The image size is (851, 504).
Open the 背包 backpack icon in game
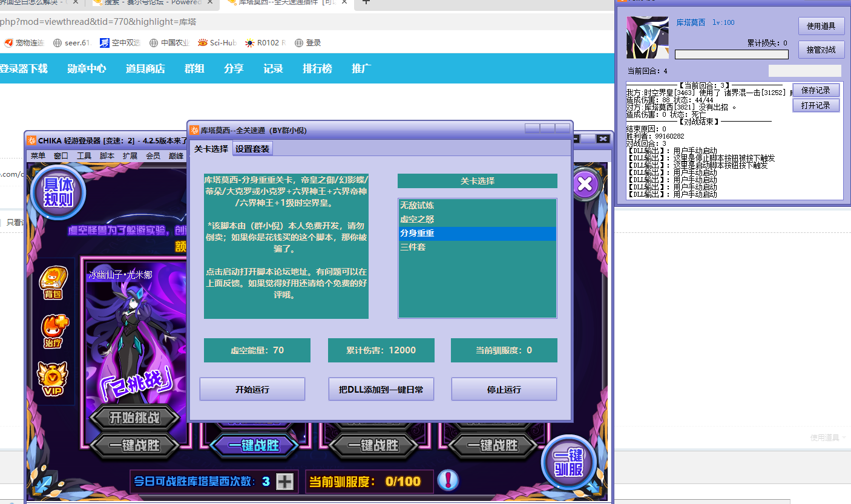(x=53, y=283)
